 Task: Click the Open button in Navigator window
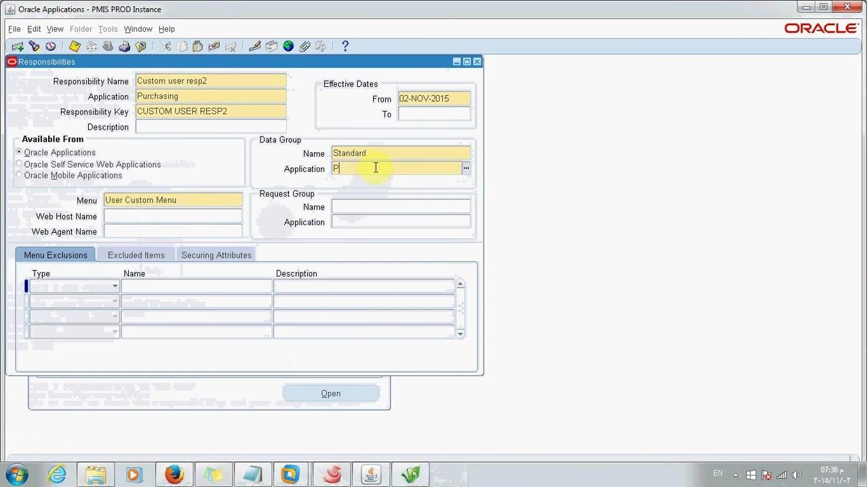point(331,393)
